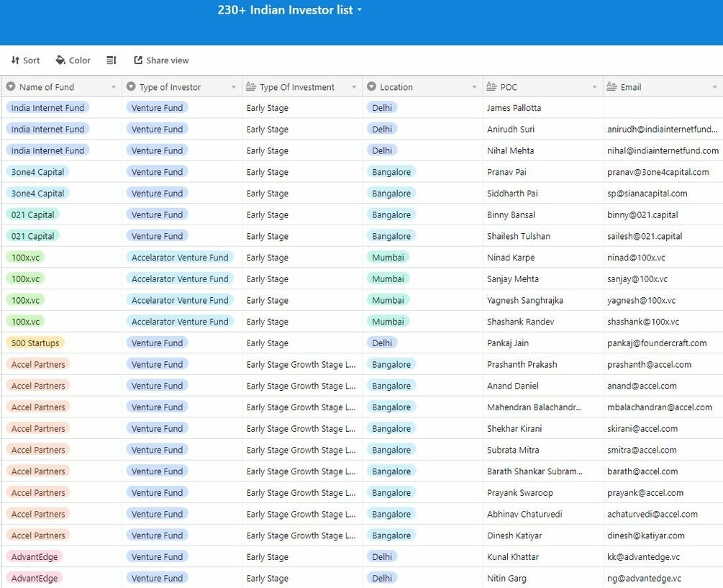Select Venture Fund tag in Kunal Khattar row
Image resolution: width=723 pixels, height=588 pixels.
tap(158, 557)
